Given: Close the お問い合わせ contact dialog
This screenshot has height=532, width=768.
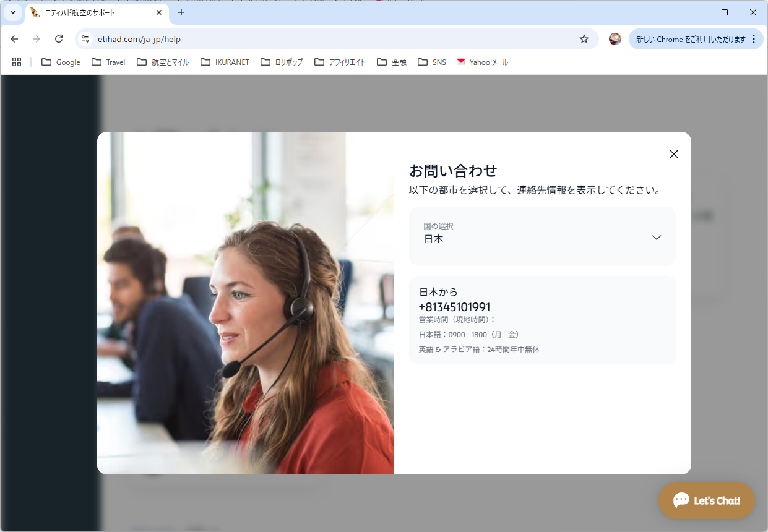Looking at the screenshot, I should tap(674, 154).
